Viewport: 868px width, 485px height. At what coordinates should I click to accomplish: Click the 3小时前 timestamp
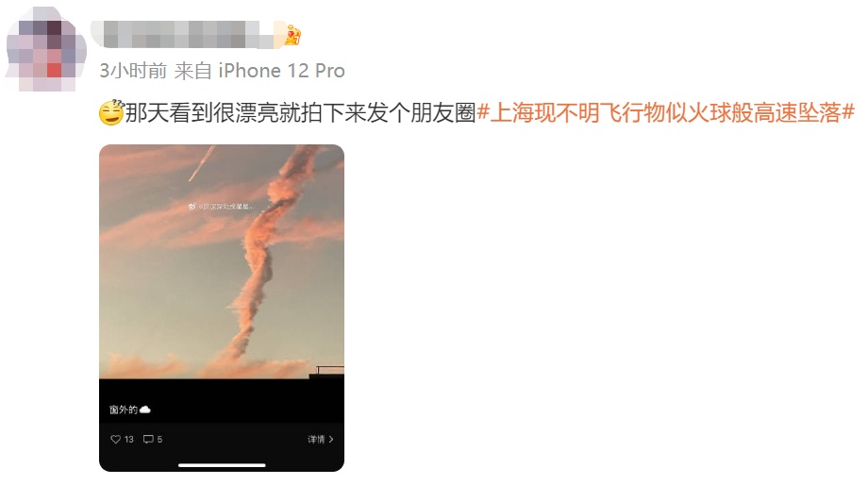point(133,71)
